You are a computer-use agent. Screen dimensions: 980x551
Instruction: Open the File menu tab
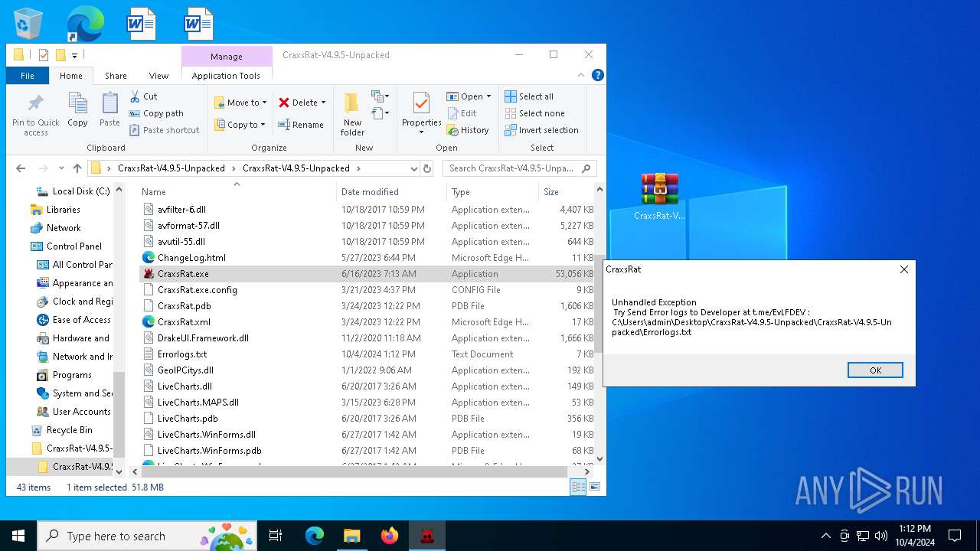[x=28, y=76]
